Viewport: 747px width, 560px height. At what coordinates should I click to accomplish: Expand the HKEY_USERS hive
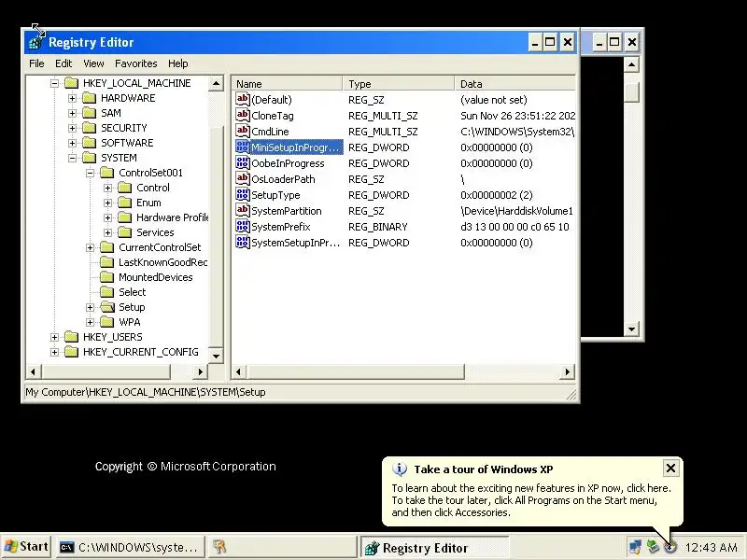point(54,337)
